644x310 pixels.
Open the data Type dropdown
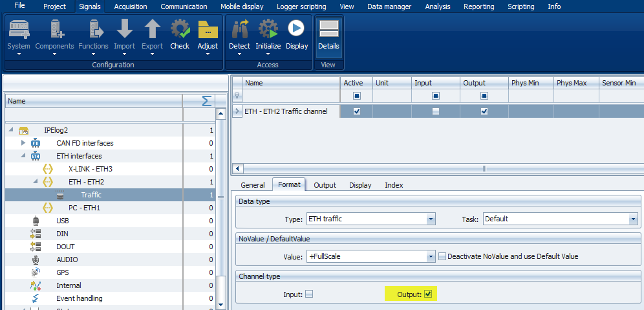tap(431, 219)
